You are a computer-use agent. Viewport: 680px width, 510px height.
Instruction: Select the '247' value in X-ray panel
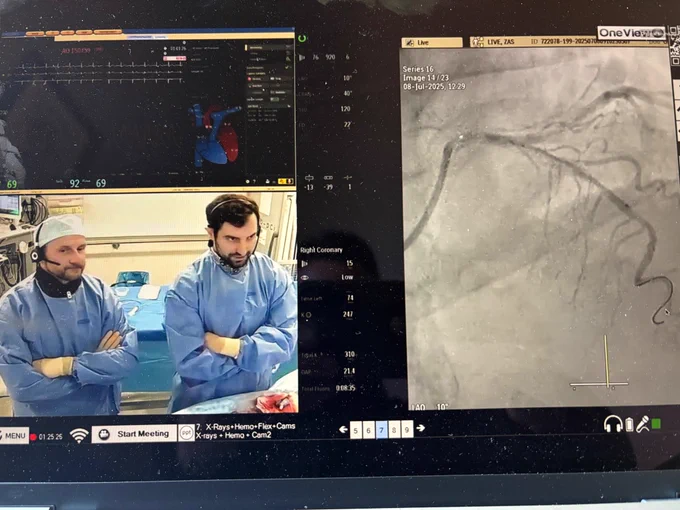pyautogui.click(x=348, y=314)
